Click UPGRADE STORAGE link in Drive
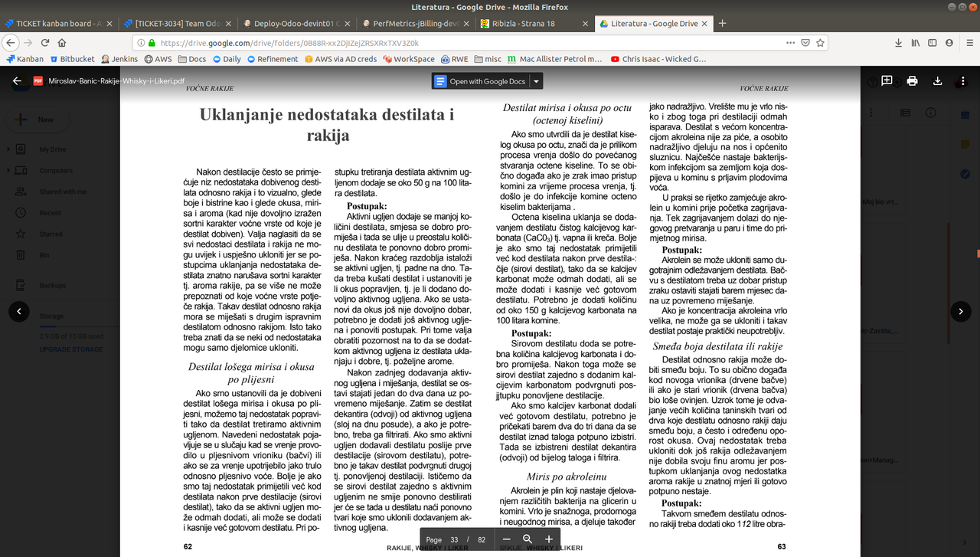980x557 pixels. pos(70,349)
